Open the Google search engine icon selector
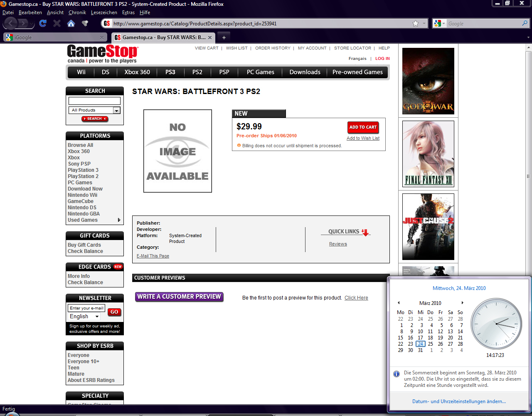Image resolution: width=532 pixels, height=416 pixels. [x=439, y=24]
